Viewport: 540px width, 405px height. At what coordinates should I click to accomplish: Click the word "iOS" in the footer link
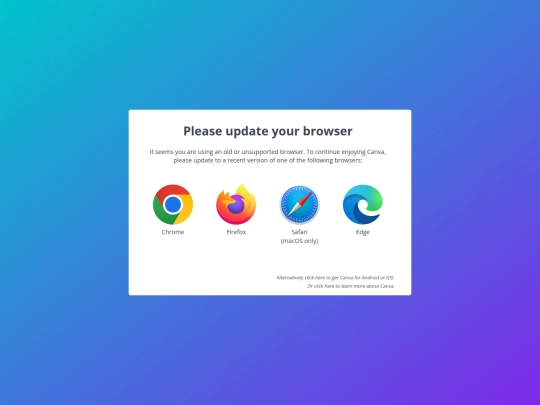tap(390, 278)
